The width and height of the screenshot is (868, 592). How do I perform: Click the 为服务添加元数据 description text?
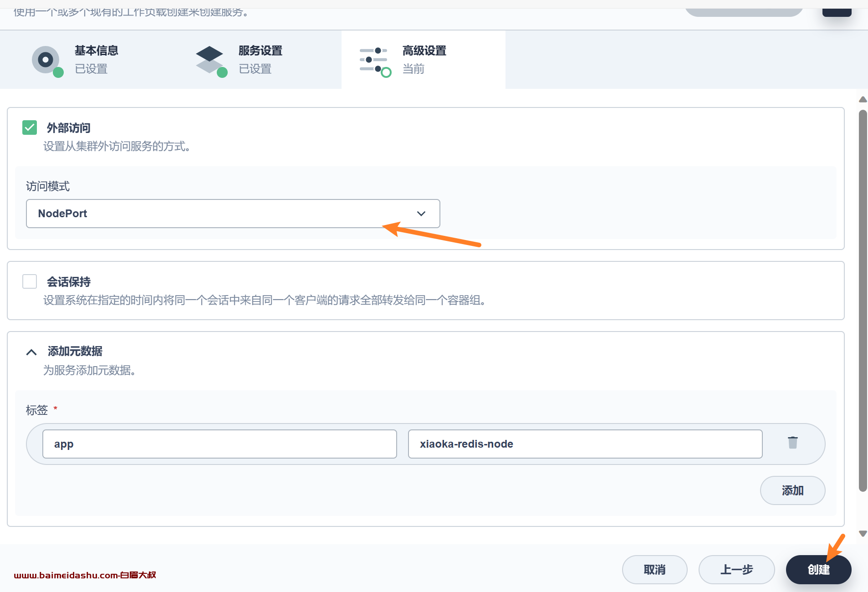[89, 370]
